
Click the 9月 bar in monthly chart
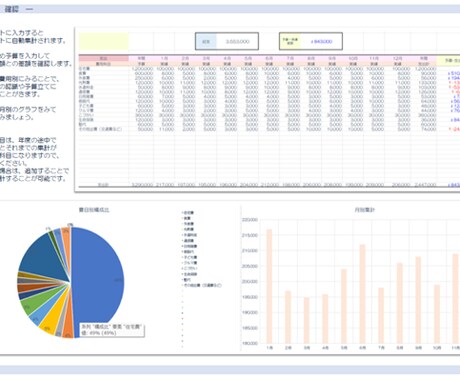tap(418, 300)
